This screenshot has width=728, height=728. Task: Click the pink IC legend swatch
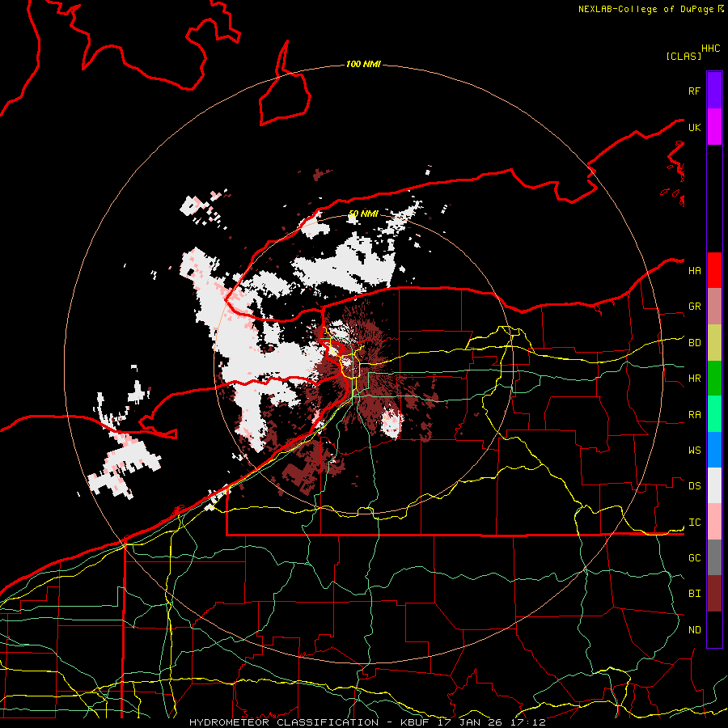point(714,522)
